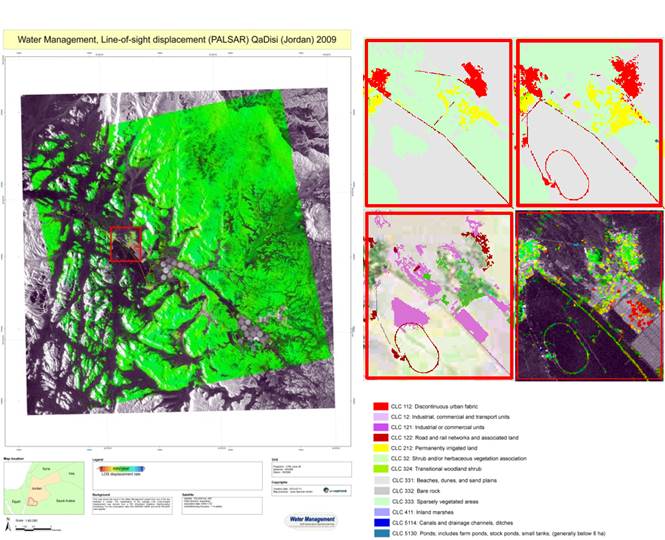
Task: Click 'CLC 32: Shrub and/or herbaceous vegetation' label
Action: [458, 459]
